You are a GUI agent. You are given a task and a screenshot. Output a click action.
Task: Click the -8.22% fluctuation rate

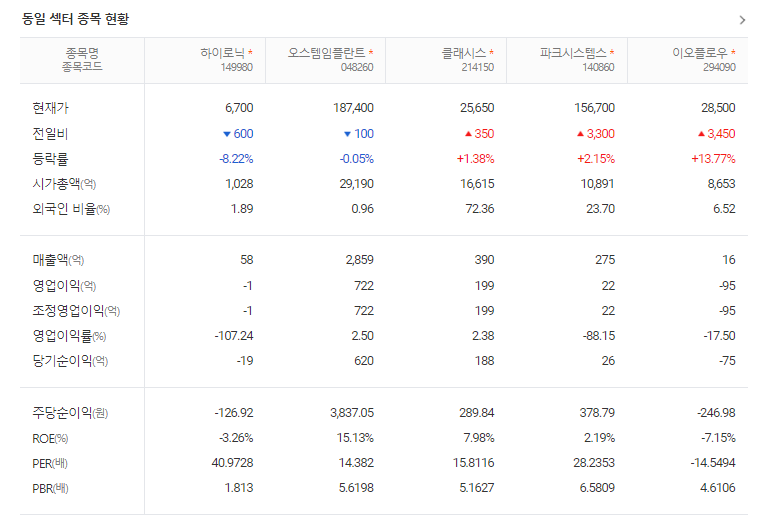(236, 159)
